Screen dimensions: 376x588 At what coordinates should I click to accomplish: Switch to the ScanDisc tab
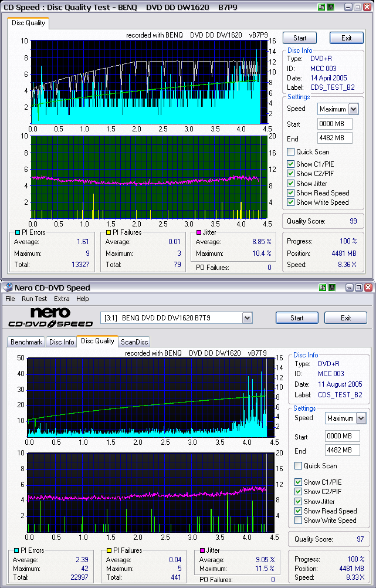(x=134, y=342)
